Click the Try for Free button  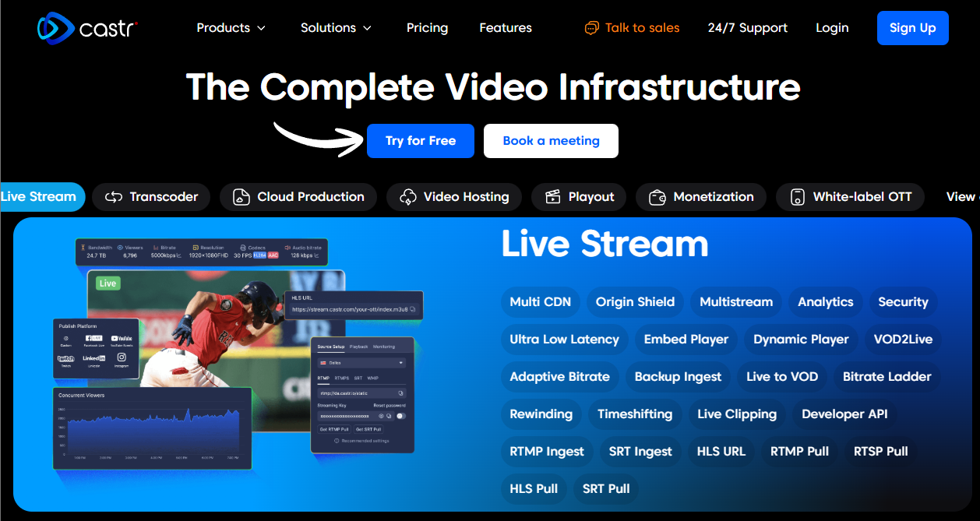421,141
